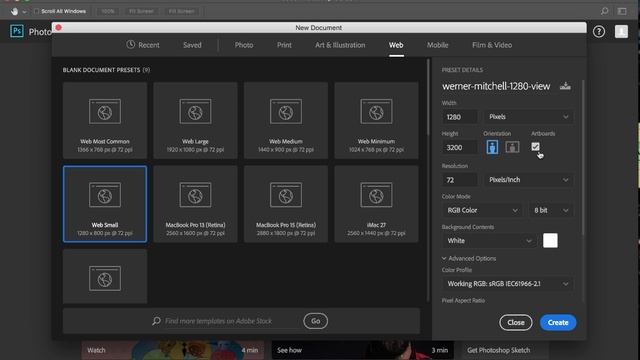Open the RGB Color mode dropdown
640x360 pixels.
point(482,210)
